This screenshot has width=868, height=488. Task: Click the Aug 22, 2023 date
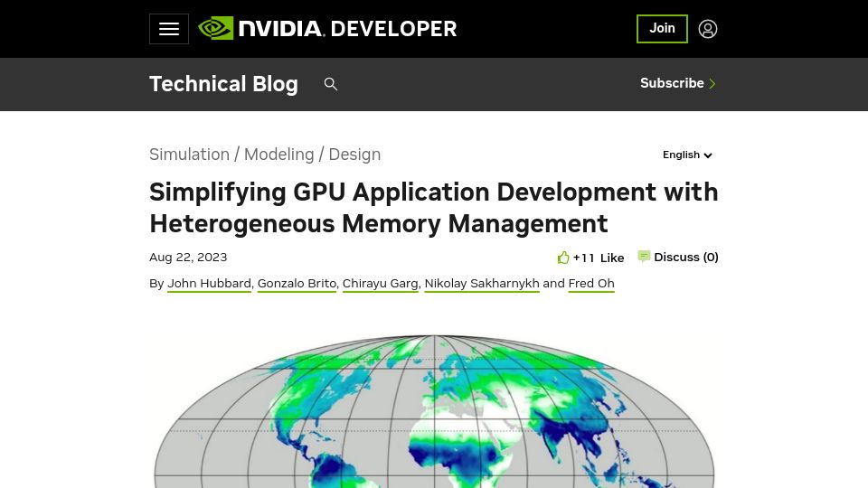188,258
